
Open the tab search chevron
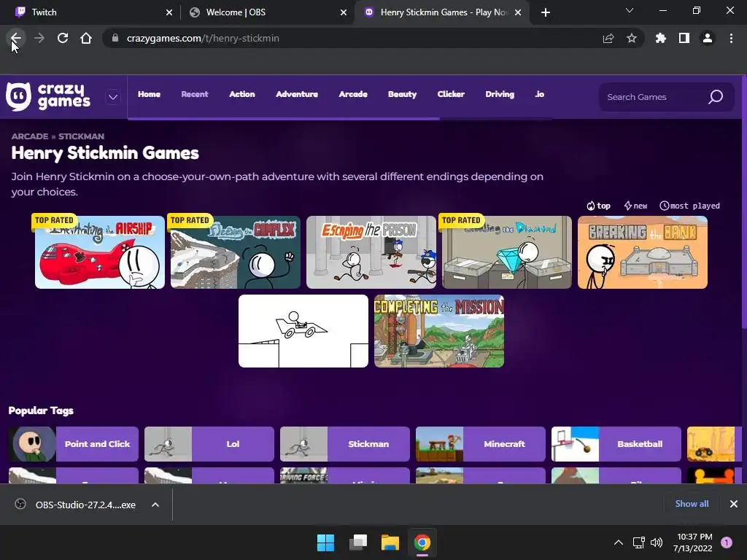pos(630,10)
